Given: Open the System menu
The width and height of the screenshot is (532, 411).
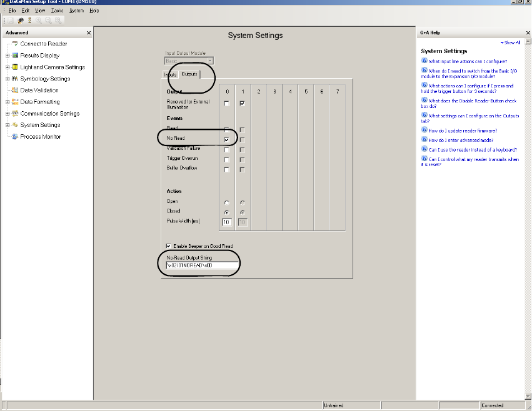Looking at the screenshot, I should [x=77, y=11].
